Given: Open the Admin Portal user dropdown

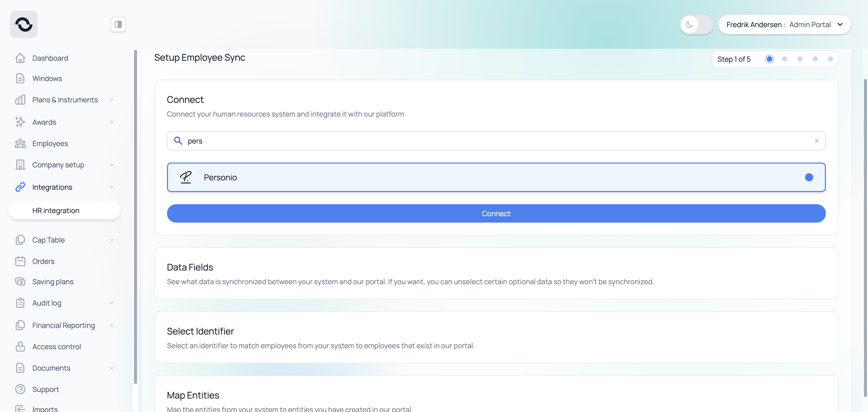Looking at the screenshot, I should (x=784, y=24).
